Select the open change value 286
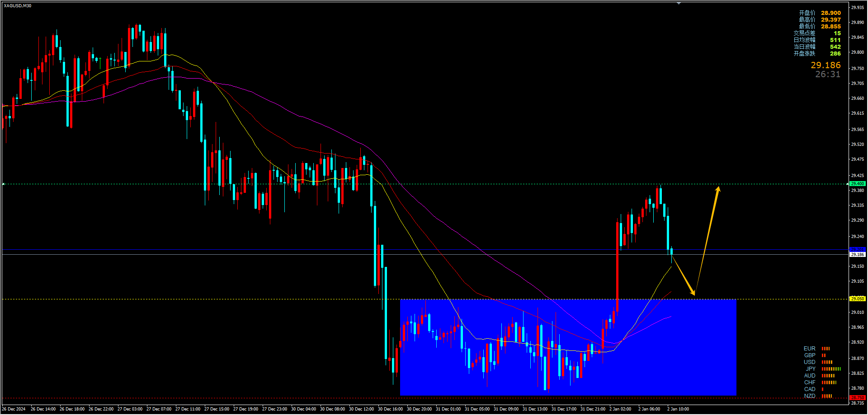 tap(835, 54)
